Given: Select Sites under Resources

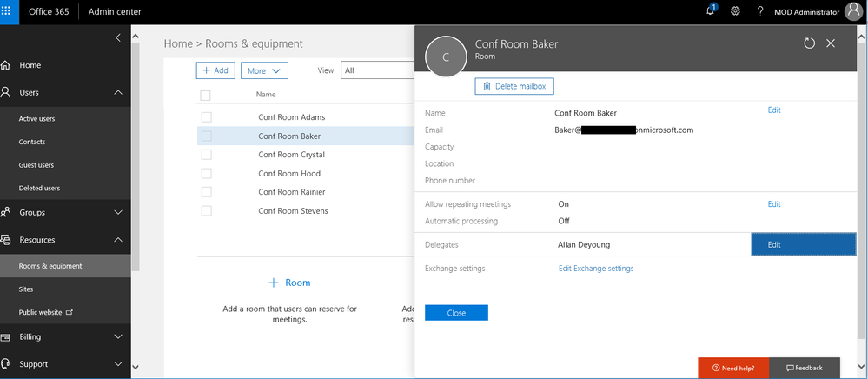Looking at the screenshot, I should pyautogui.click(x=25, y=289).
